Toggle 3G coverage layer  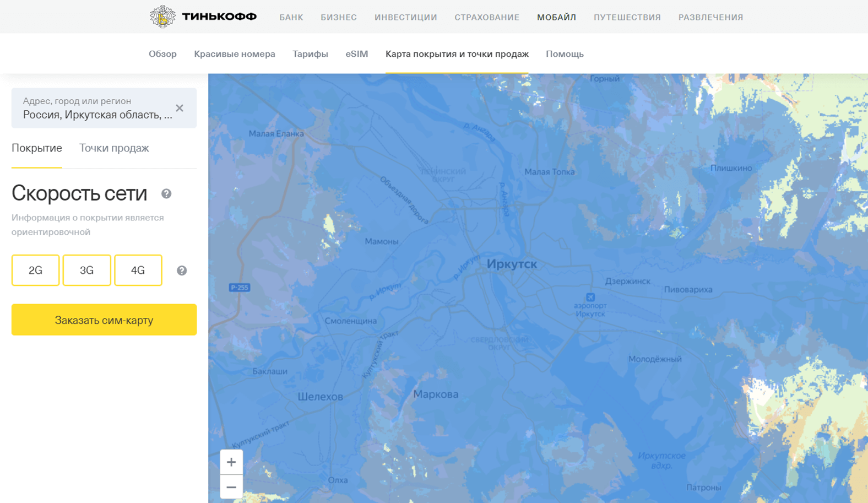(x=86, y=270)
